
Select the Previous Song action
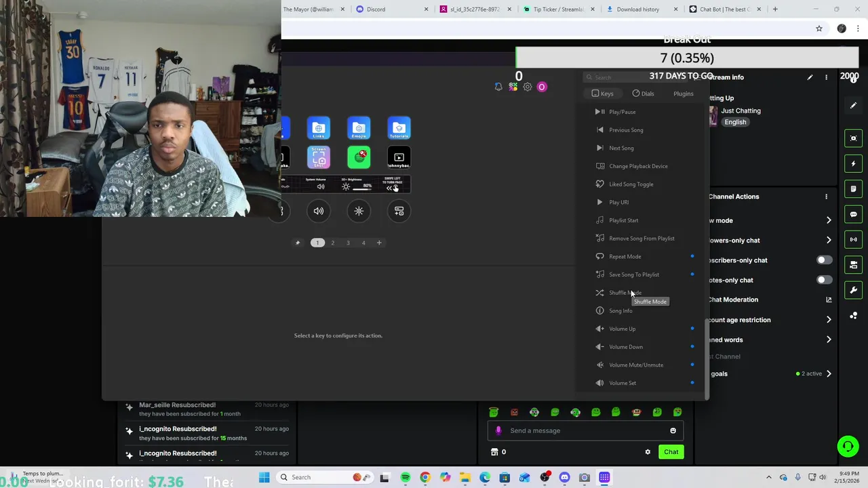click(x=626, y=130)
